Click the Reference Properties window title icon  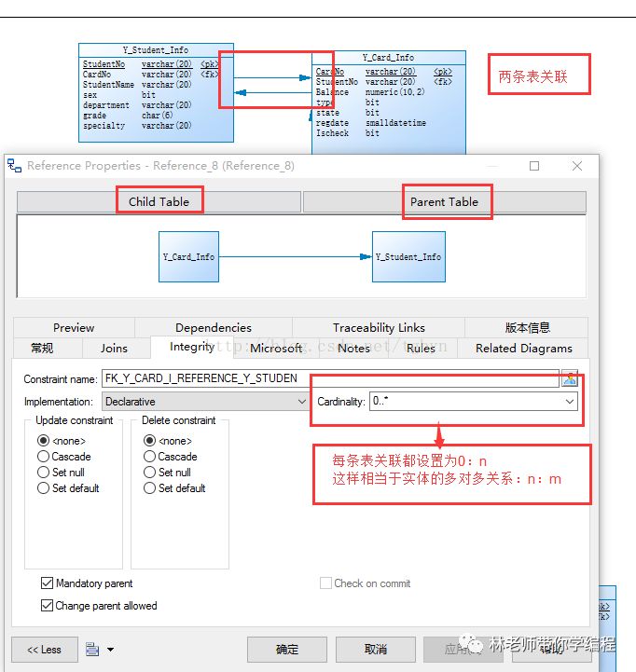click(x=14, y=166)
